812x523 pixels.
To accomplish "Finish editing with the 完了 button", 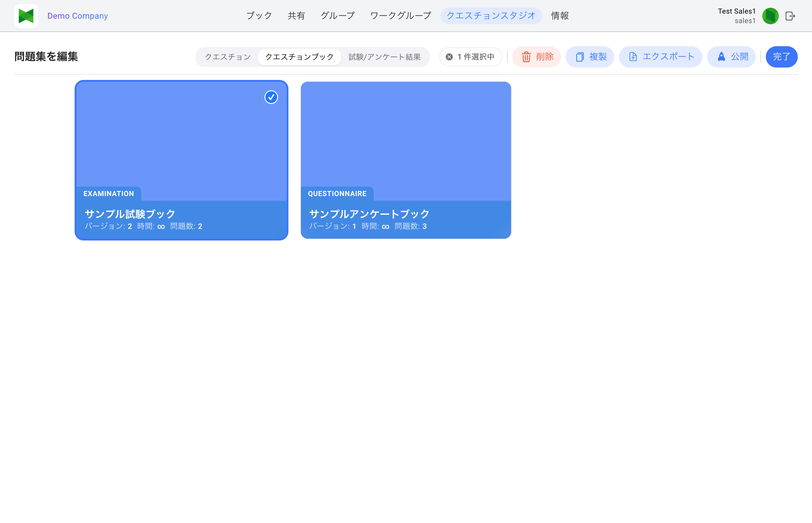I will point(781,57).
